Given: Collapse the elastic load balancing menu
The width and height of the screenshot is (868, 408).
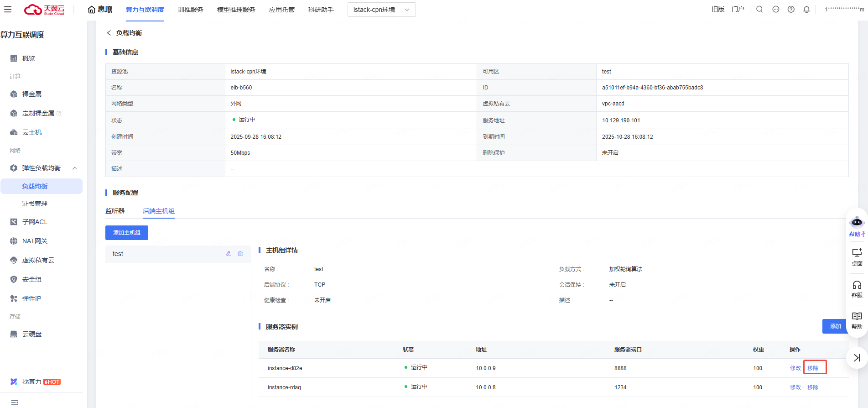Looking at the screenshot, I should coord(75,168).
